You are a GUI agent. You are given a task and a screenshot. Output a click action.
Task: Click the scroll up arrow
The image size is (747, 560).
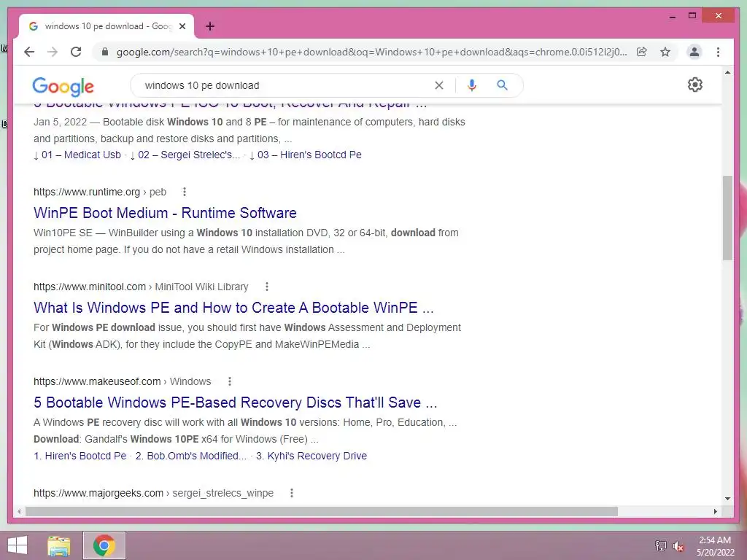click(727, 72)
